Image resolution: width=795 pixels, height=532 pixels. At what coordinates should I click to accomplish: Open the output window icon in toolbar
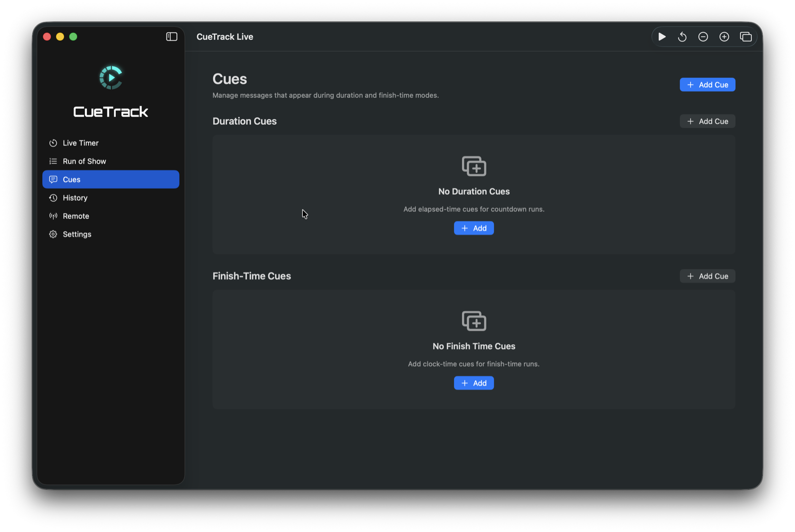(x=746, y=37)
